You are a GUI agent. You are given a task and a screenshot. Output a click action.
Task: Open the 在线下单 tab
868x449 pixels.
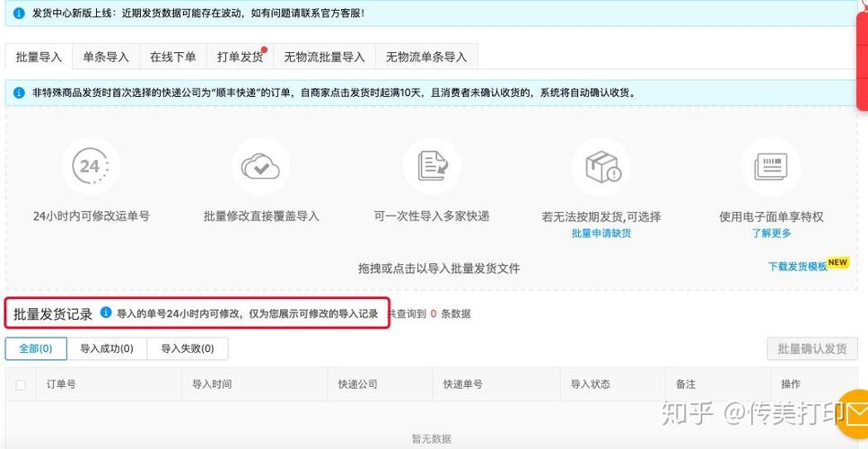[x=172, y=57]
